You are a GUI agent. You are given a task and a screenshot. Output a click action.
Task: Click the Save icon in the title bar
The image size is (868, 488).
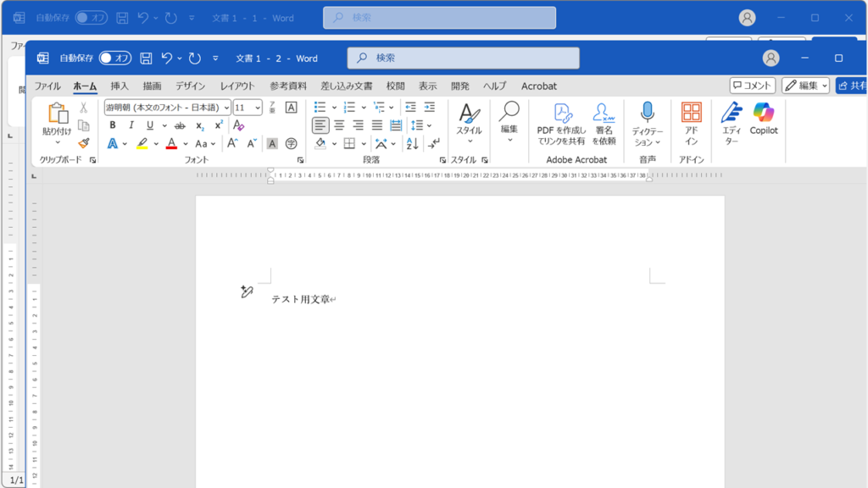pyautogui.click(x=146, y=58)
